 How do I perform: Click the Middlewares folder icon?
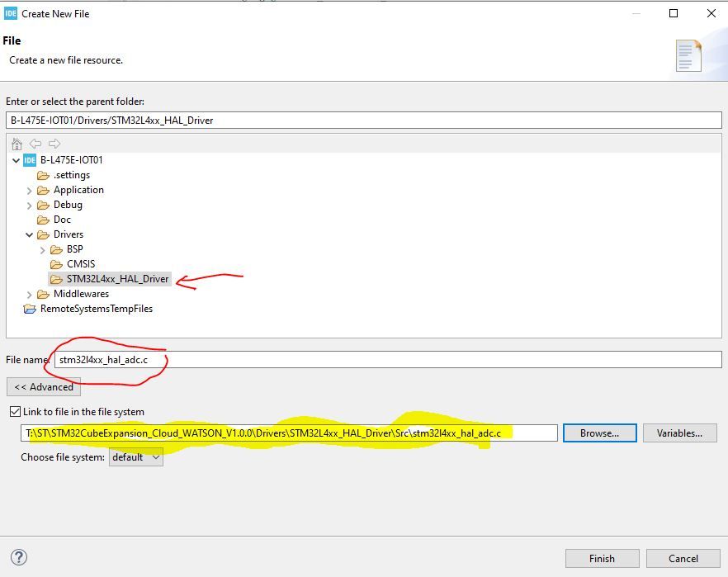click(x=43, y=295)
